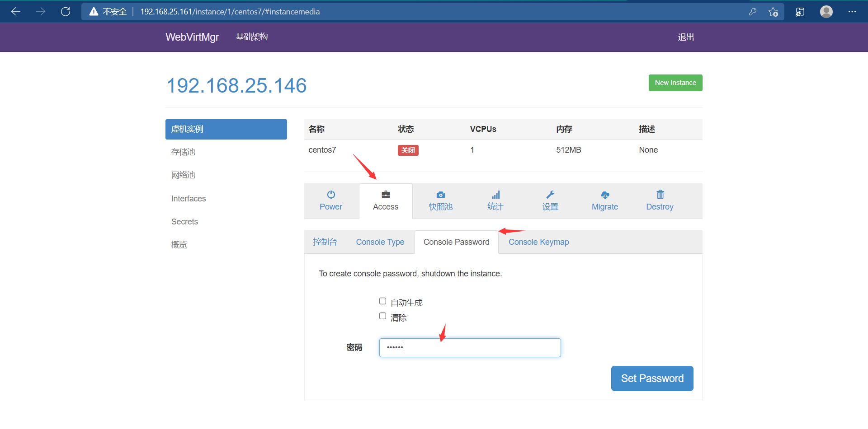Open the Console Keymap tab

click(538, 242)
